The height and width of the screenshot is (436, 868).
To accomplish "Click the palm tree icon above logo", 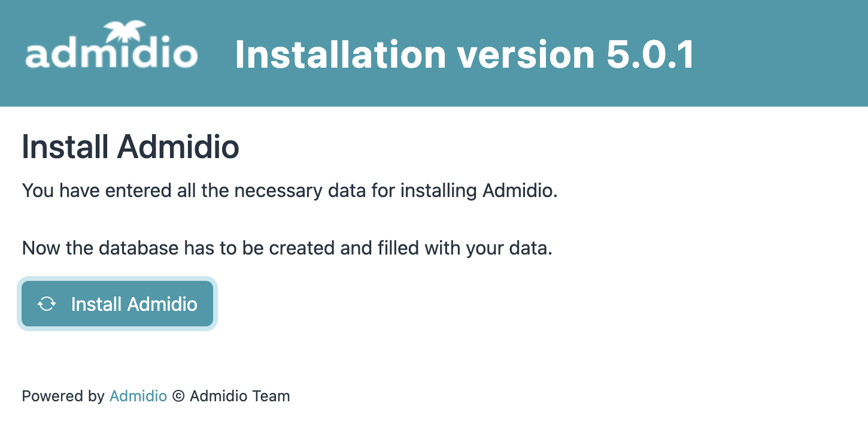I will click(x=126, y=31).
